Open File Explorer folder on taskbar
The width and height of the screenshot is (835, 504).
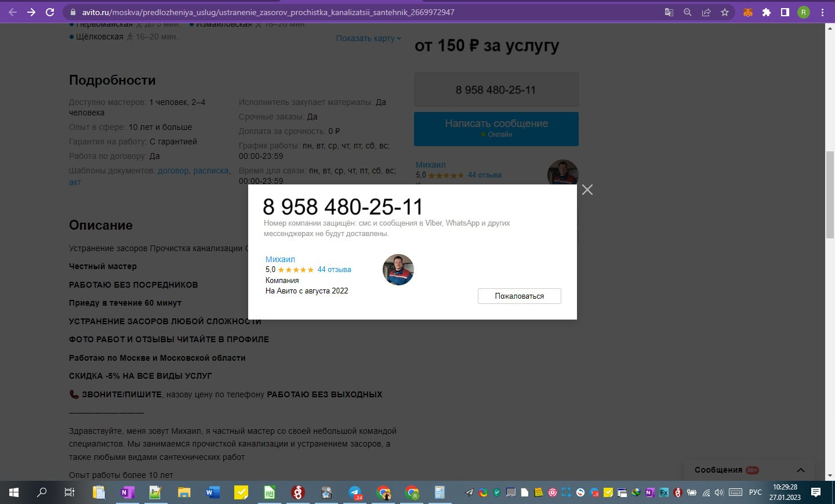coord(184,492)
